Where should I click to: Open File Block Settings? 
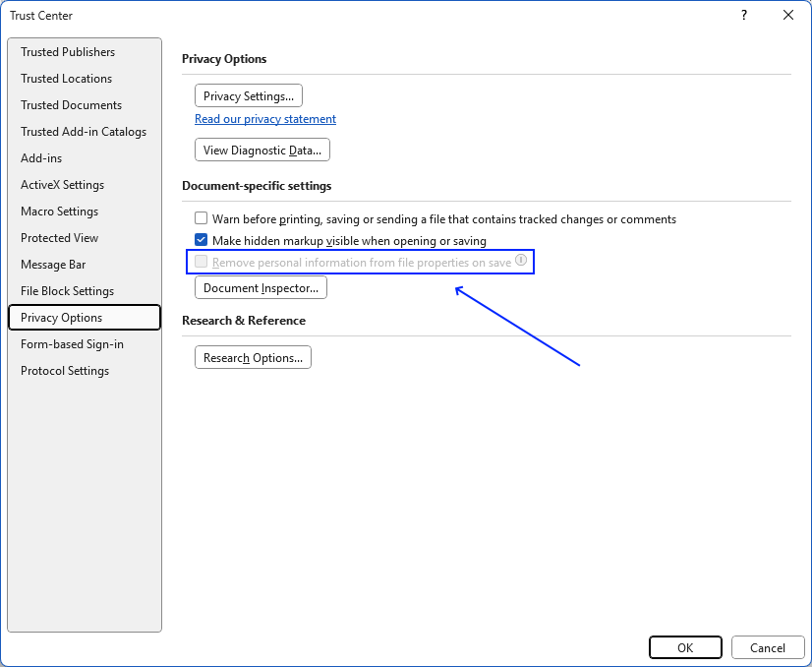tap(68, 290)
